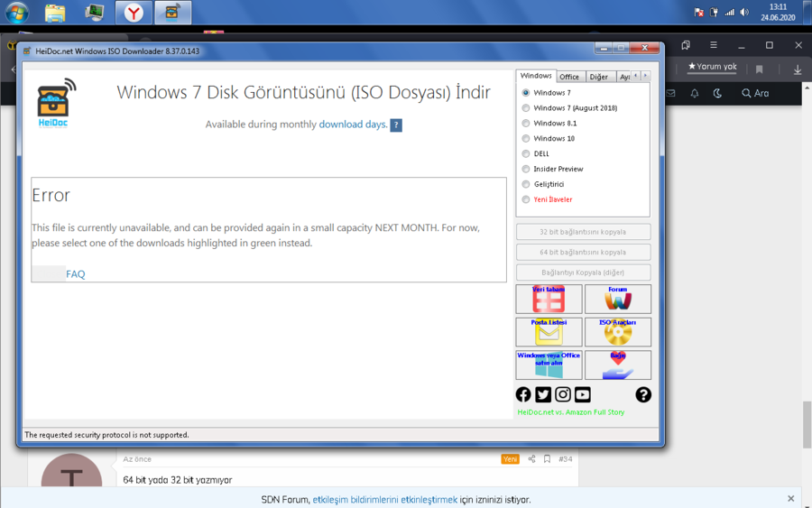
Task: Open the Bağış donation tile
Action: pyautogui.click(x=618, y=365)
